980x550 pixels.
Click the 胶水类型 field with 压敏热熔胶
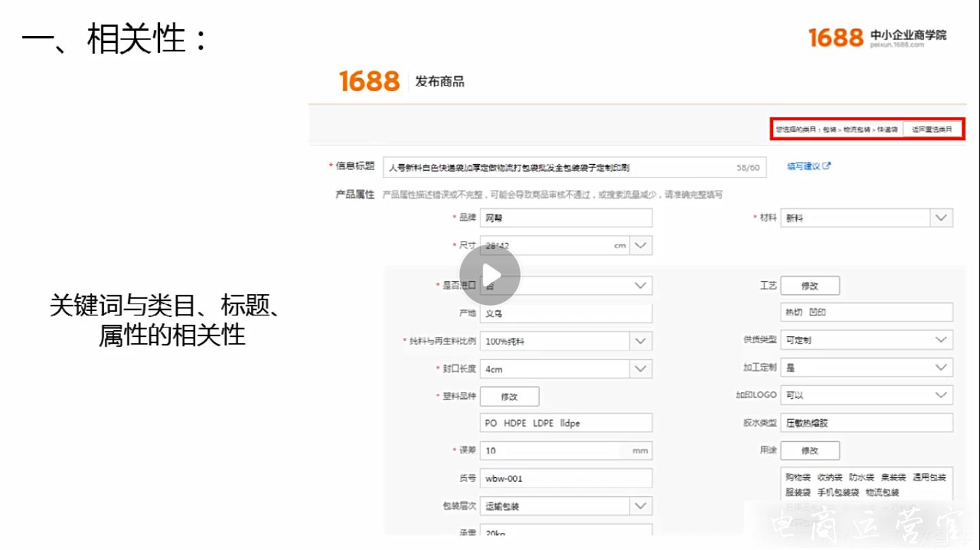pyautogui.click(x=866, y=423)
